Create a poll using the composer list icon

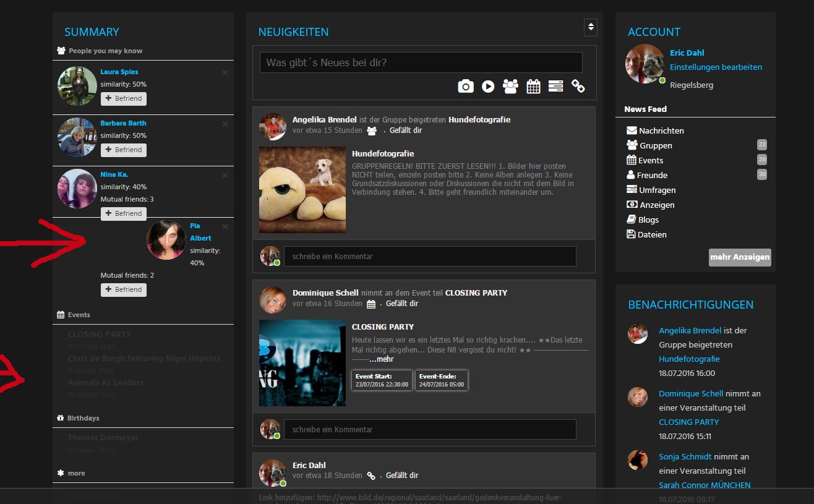click(555, 86)
